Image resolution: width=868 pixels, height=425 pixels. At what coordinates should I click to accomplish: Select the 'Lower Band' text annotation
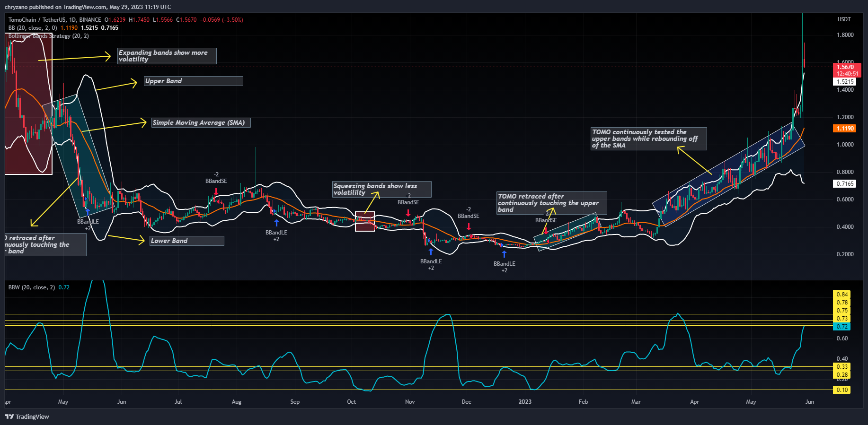[187, 241]
